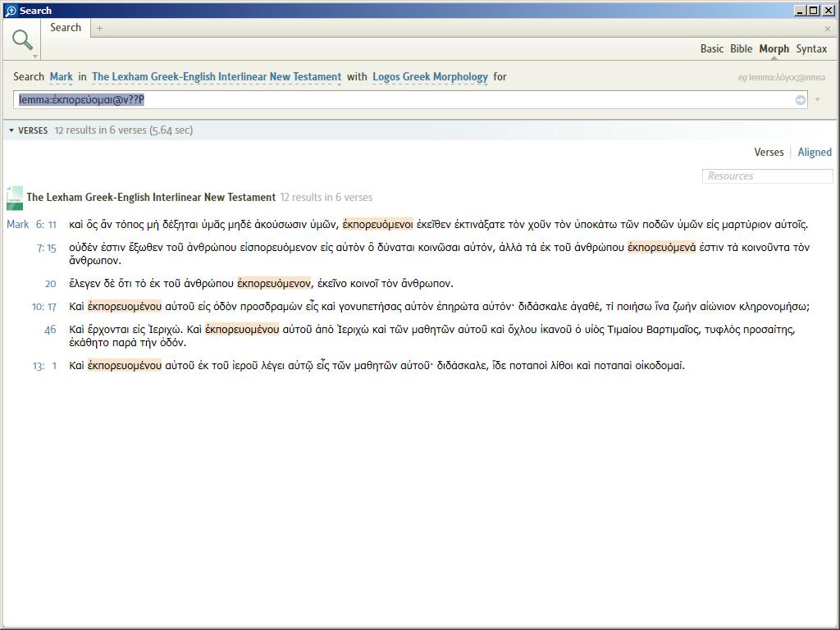Open the Logos Greek Morphology dropdown
The image size is (840, 630).
pos(430,77)
